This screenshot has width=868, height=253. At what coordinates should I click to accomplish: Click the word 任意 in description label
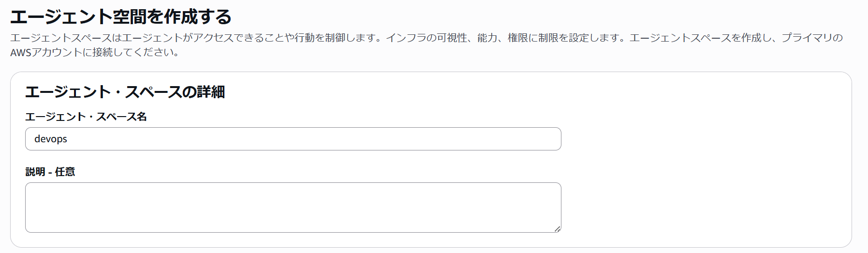[x=65, y=172]
